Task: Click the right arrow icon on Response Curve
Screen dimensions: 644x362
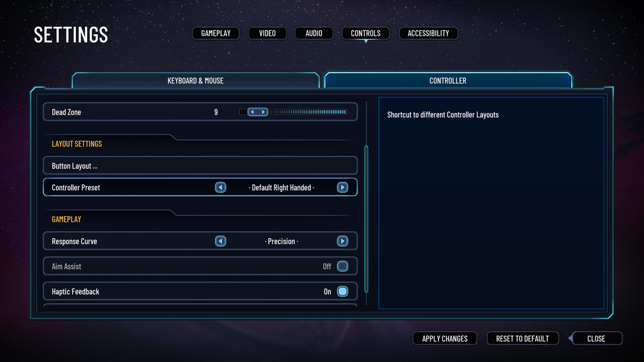Action: click(x=343, y=241)
